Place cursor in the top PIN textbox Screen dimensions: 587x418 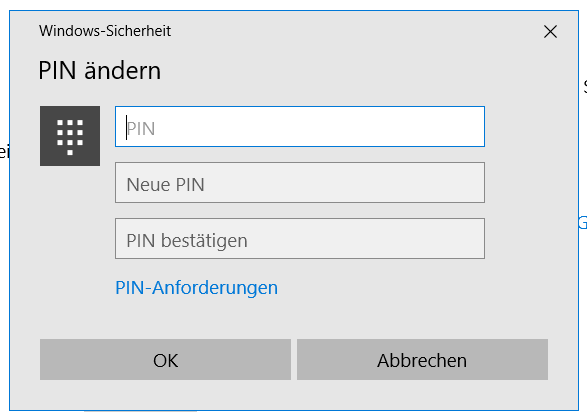pos(300,126)
